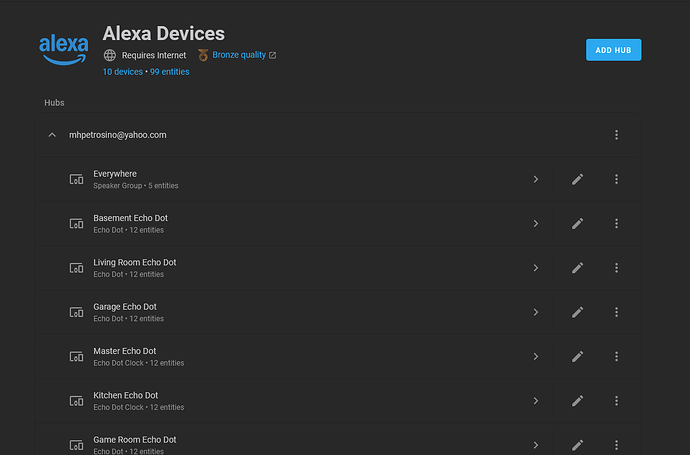Open the 10 devices link
The width and height of the screenshot is (690, 455).
click(123, 72)
